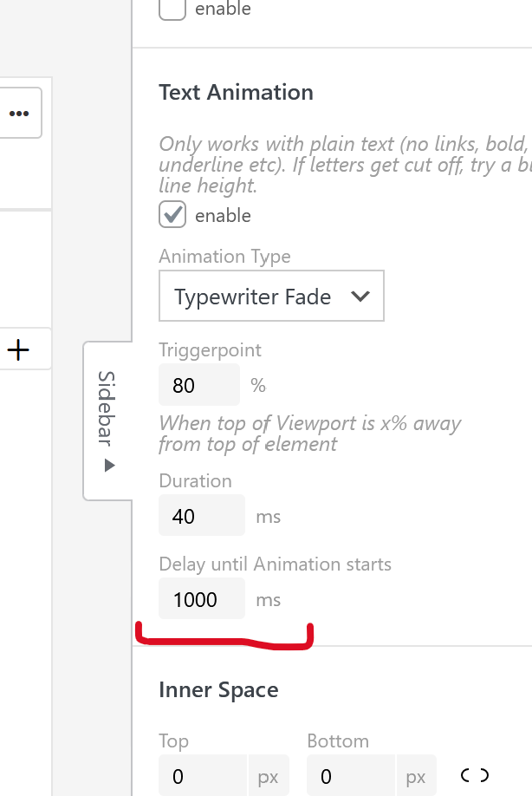Focus the Duration field showing 40

click(201, 517)
